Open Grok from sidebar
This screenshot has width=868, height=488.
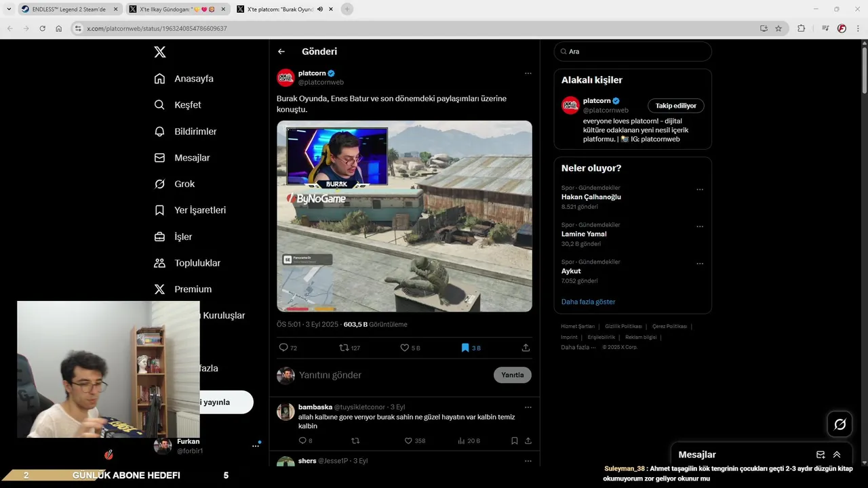[x=174, y=184]
